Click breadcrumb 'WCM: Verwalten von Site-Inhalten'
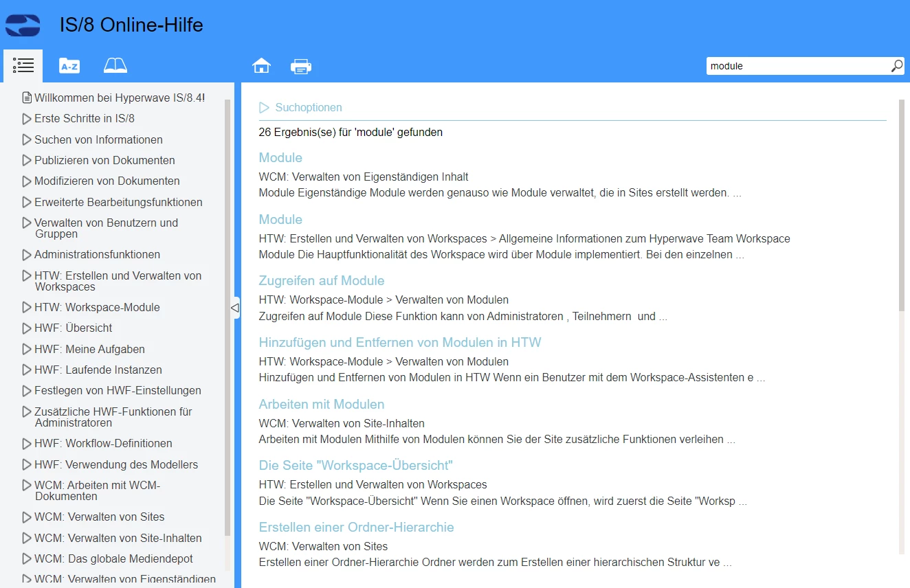Viewport: 910px width, 588px height. (x=342, y=423)
